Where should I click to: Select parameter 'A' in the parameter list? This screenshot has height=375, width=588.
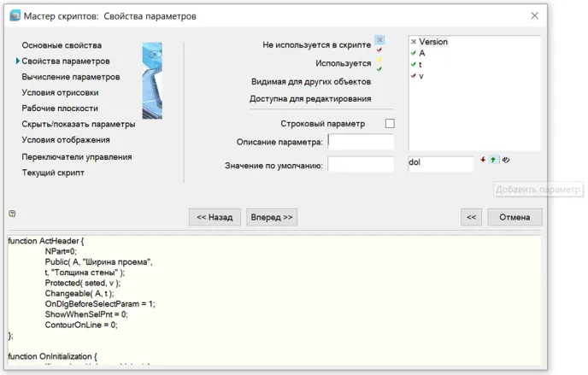click(421, 53)
